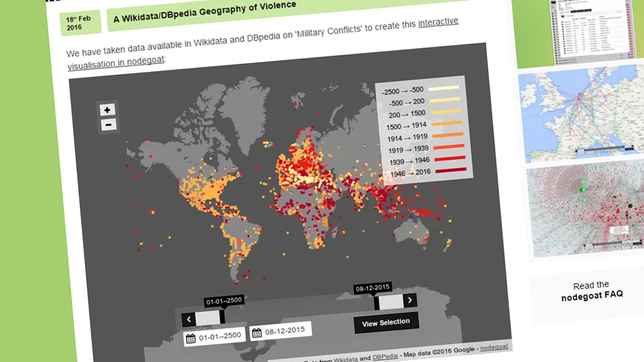Viewport: 644px width, 362px height.
Task: Click the View Selection button
Action: pyautogui.click(x=386, y=322)
